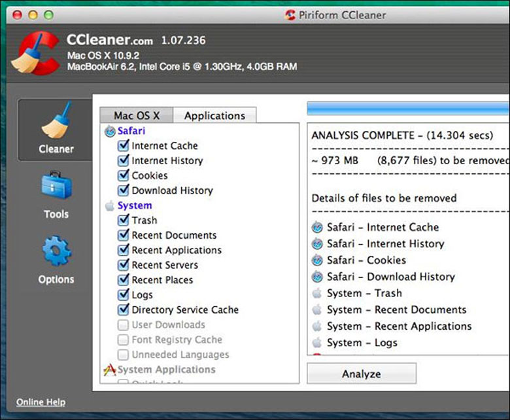Viewport: 510px width, 420px height.
Task: Toggle the Cookies checkbox
Action: (123, 175)
